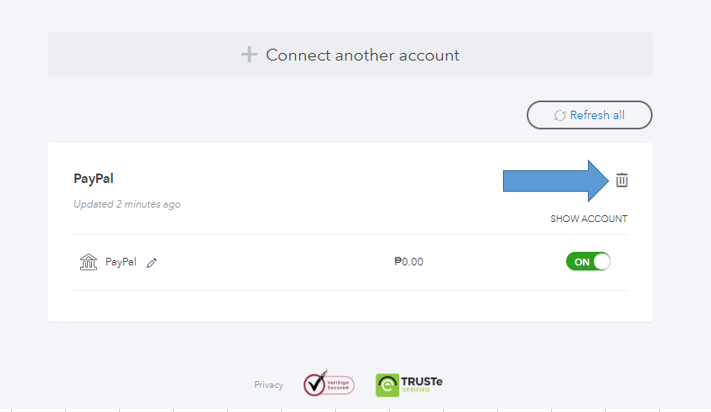This screenshot has height=412, width=711.
Task: Click the Refresh all text label
Action: pyautogui.click(x=597, y=115)
